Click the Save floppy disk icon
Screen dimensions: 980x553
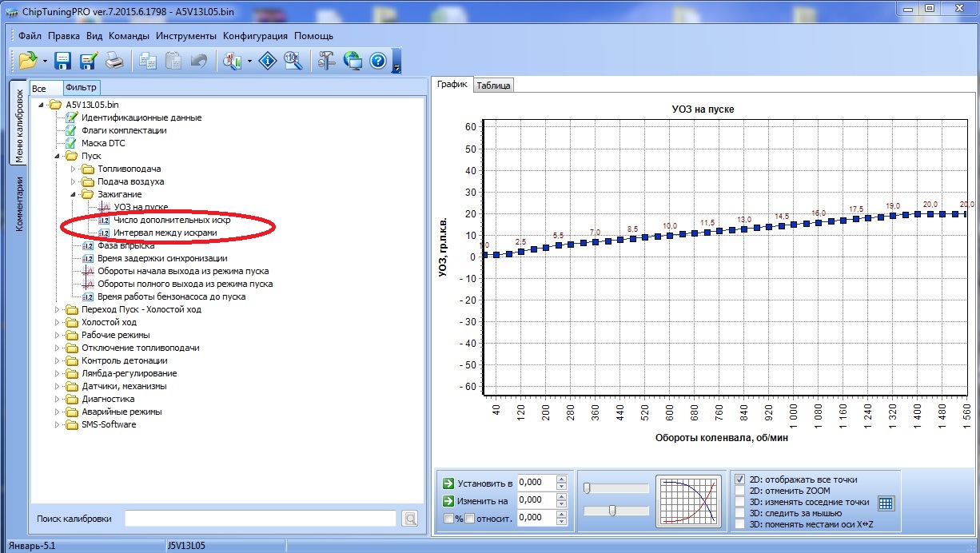[x=63, y=60]
